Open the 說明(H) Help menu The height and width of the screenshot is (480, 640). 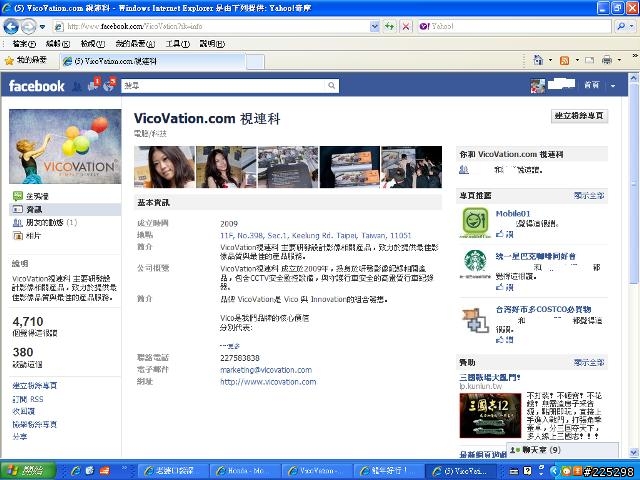click(x=212, y=44)
